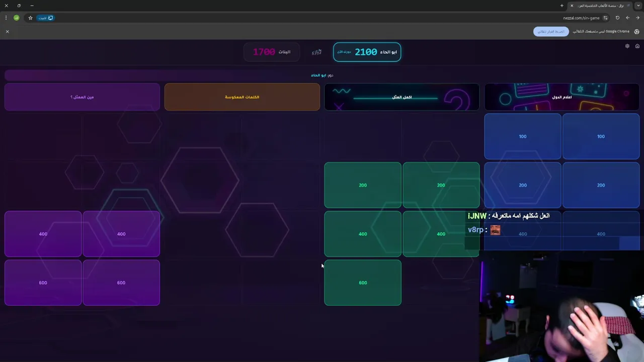Pick the right 400 card under اكمل المثل
This screenshot has height=362, width=644.
coord(441,234)
